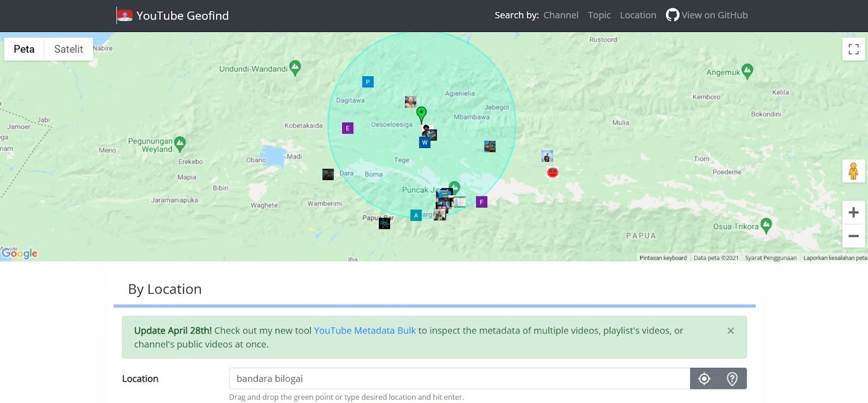The height and width of the screenshot is (403, 868).
Task: Select the blue W channel marker
Action: click(x=425, y=143)
